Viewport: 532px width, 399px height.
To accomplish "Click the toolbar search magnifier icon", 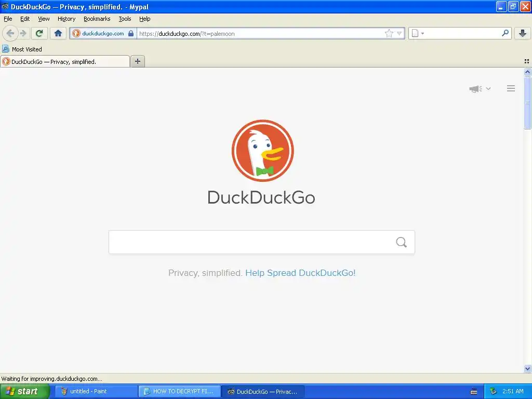I will point(505,33).
